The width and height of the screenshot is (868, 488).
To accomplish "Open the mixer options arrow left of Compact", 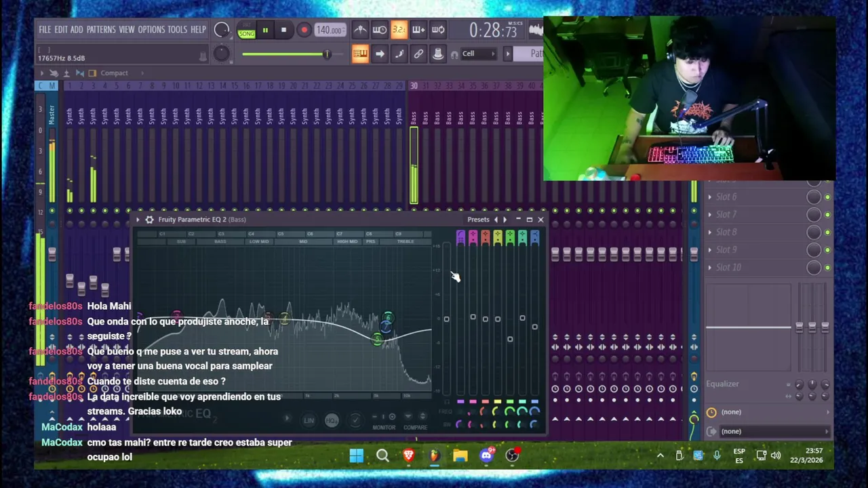I will 41,73.
